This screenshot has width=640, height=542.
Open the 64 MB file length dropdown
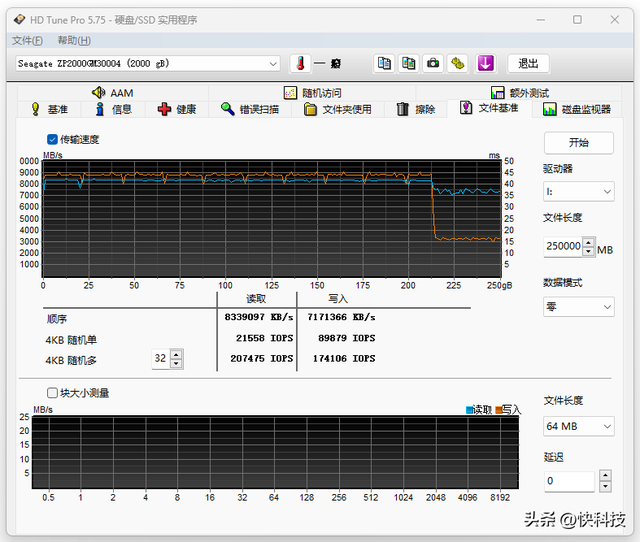click(578, 426)
